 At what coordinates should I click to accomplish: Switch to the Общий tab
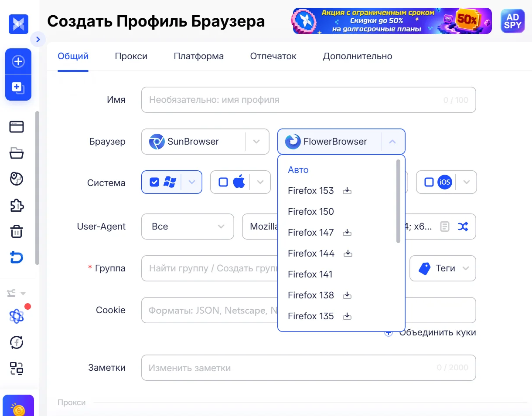[x=73, y=56]
